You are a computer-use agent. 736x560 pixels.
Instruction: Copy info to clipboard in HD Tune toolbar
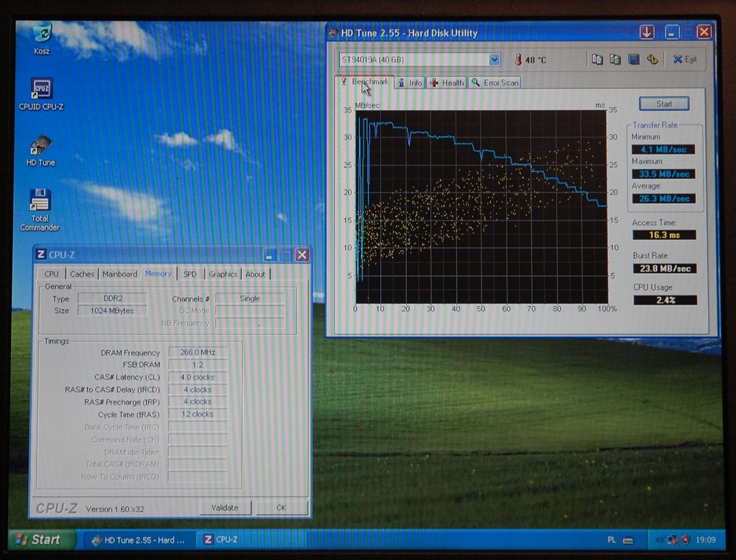coord(597,59)
